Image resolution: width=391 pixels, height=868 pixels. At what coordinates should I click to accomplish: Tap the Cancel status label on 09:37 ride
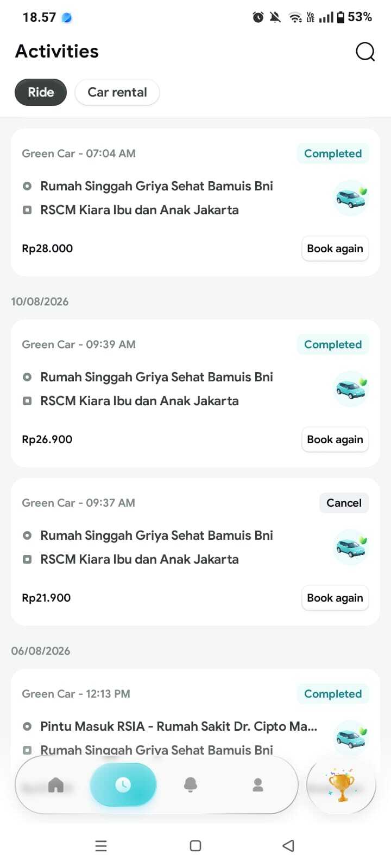pyautogui.click(x=344, y=503)
